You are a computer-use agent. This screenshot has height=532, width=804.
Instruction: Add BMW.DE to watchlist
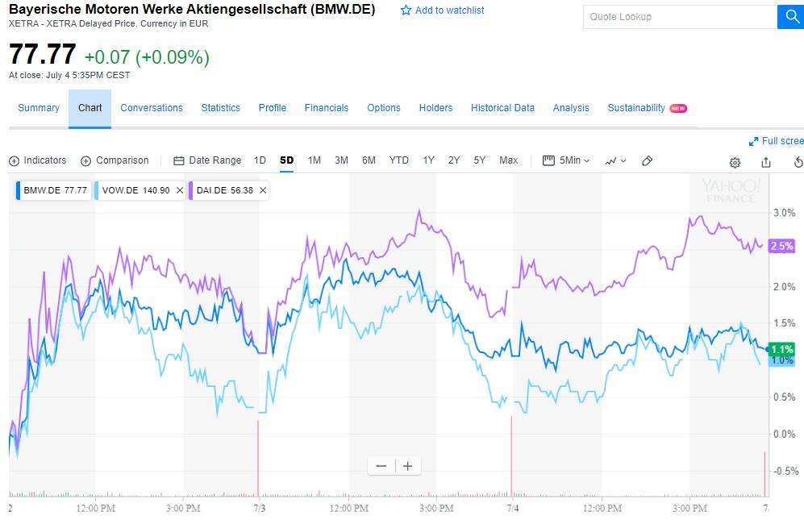point(443,10)
